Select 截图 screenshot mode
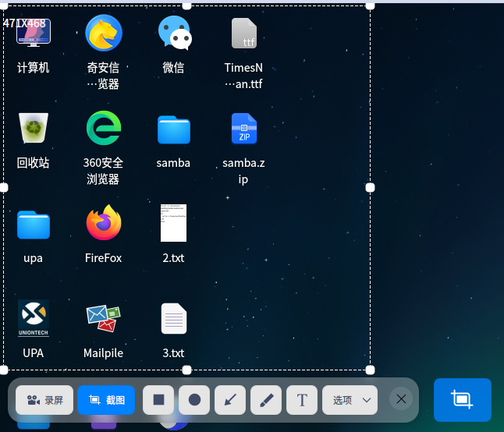 (106, 400)
